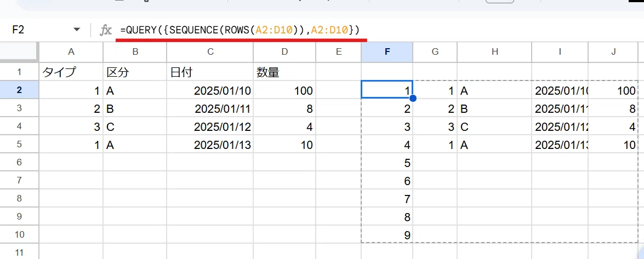Image resolution: width=644 pixels, height=259 pixels.
Task: Click cell H3 containing B
Action: (x=494, y=108)
